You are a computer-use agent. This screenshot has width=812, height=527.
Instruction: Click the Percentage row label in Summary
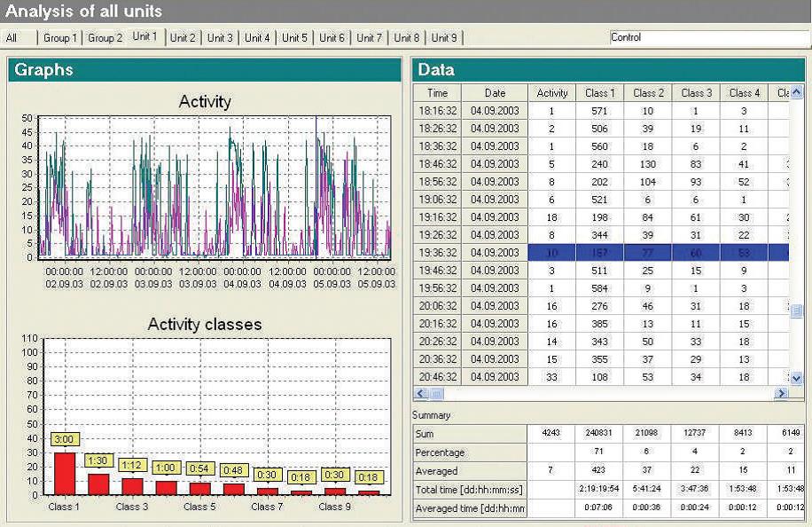[x=470, y=452]
